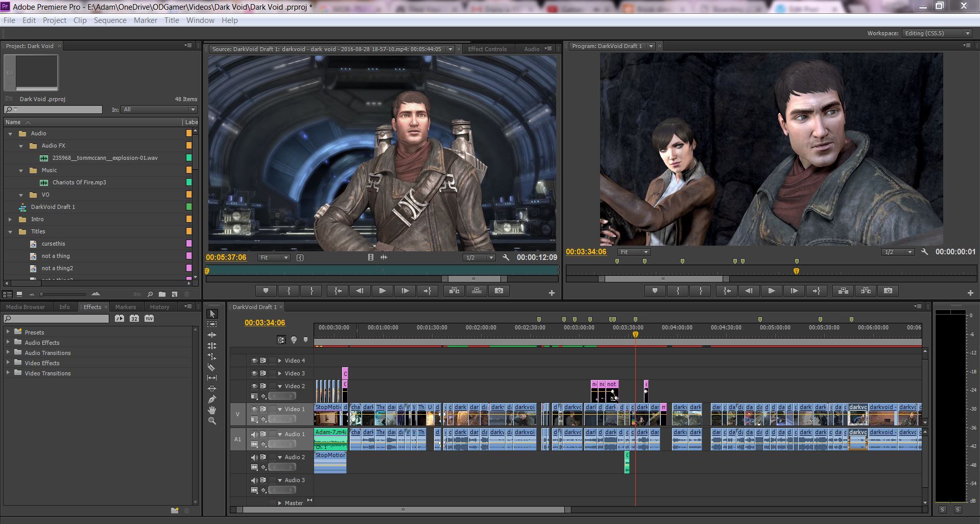The height and width of the screenshot is (524, 980).
Task: Select the Pen tool in the tools panel
Action: pos(212,399)
